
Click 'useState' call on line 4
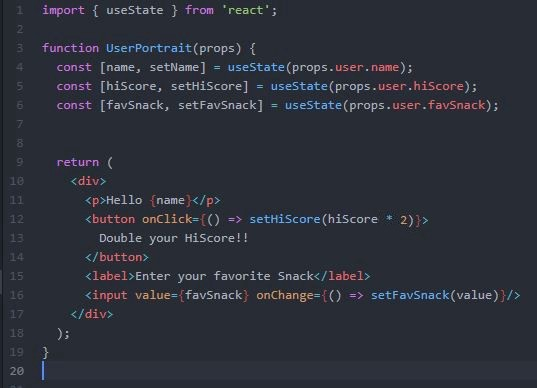coord(256,67)
